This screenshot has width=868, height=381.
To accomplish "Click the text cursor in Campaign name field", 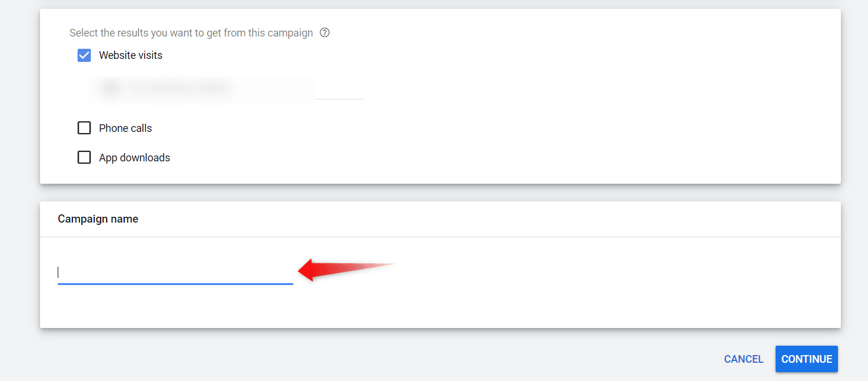I will coord(58,272).
